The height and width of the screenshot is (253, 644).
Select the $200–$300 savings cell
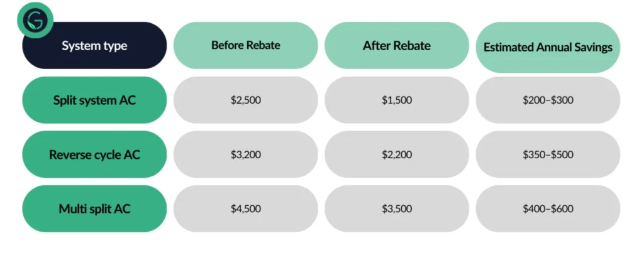coord(548,100)
